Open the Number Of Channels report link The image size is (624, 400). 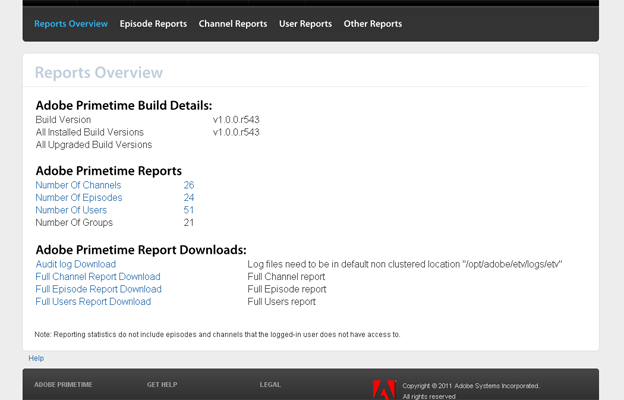point(78,185)
